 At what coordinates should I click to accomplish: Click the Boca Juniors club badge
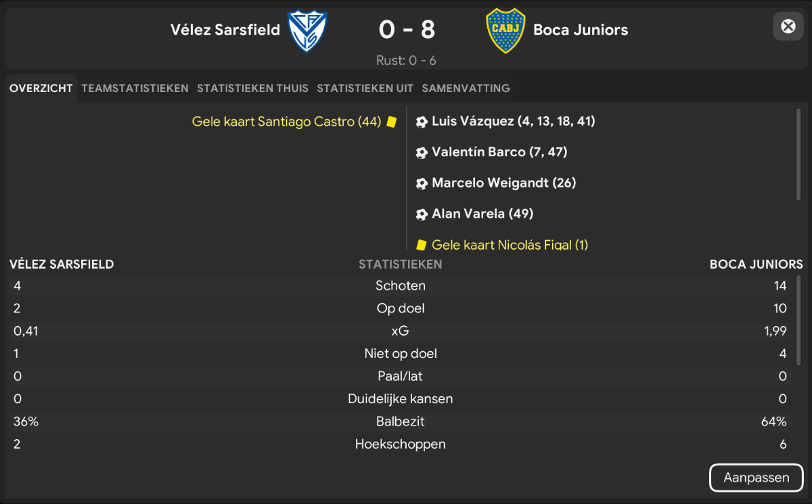505,30
